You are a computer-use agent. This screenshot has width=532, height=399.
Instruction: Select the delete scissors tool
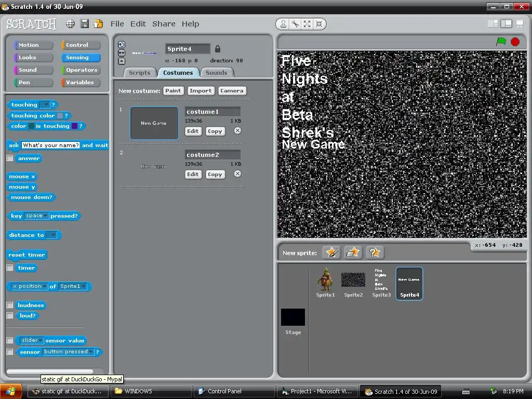(295, 24)
